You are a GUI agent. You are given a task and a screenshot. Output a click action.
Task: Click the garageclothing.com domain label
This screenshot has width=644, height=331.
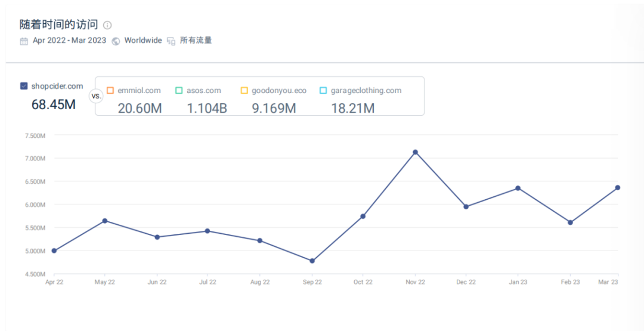[x=366, y=91]
